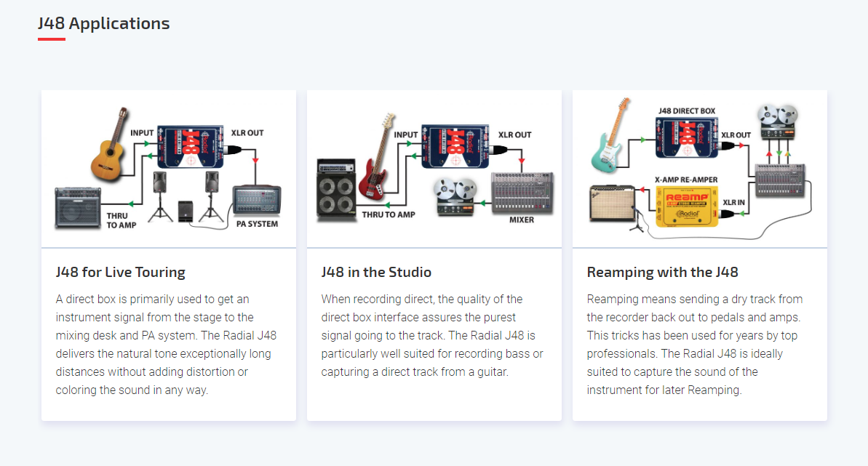
Task: Click the mixer console in Studio diagram
Action: (522, 193)
